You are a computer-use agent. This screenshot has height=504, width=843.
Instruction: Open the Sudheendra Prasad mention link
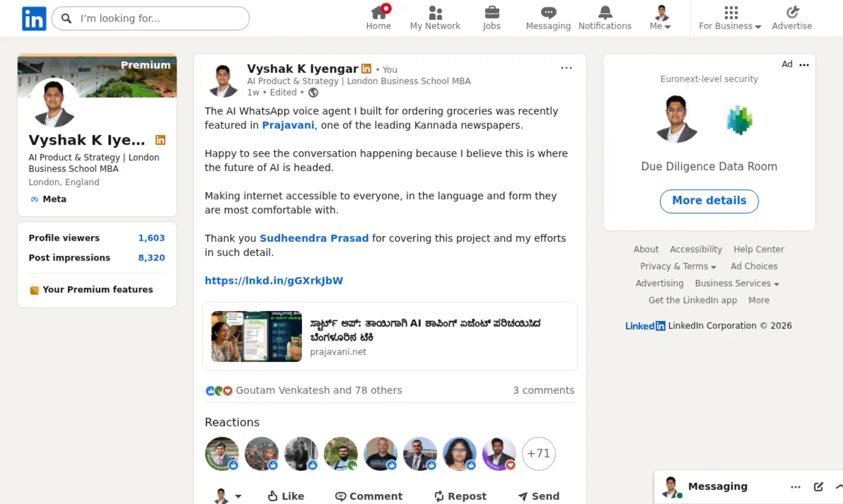(314, 238)
